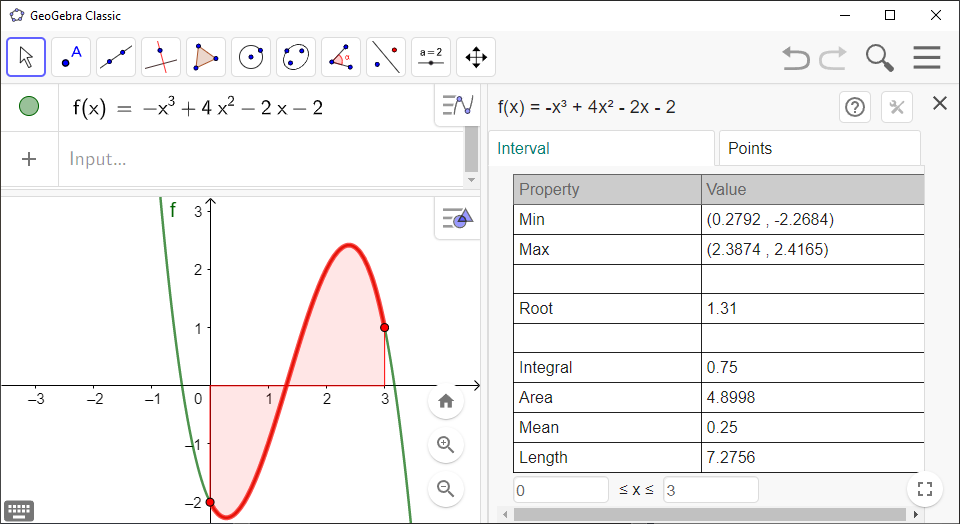The image size is (960, 524).
Task: Open the search magnifier
Action: (880, 58)
